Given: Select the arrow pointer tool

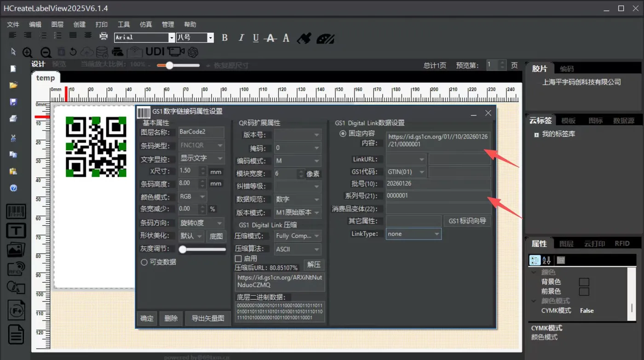Looking at the screenshot, I should (x=13, y=51).
